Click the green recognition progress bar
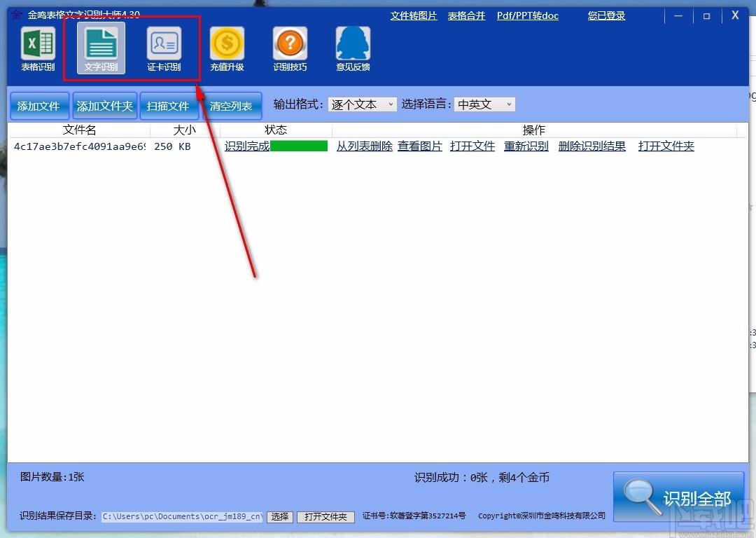The height and width of the screenshot is (538, 756). point(299,146)
